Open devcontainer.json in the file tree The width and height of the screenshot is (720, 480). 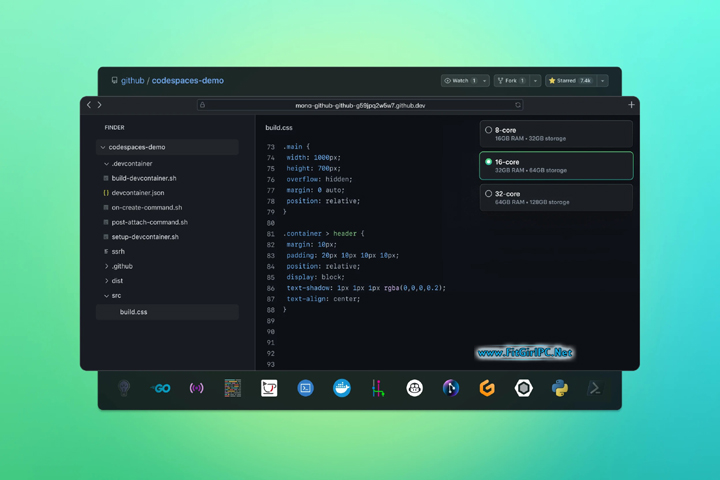(x=138, y=193)
